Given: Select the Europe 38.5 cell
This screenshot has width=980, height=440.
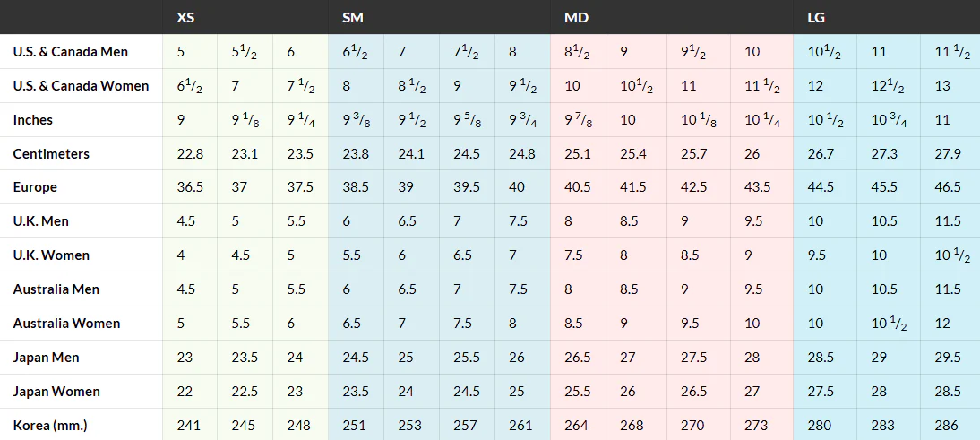Looking at the screenshot, I should pos(356,187).
